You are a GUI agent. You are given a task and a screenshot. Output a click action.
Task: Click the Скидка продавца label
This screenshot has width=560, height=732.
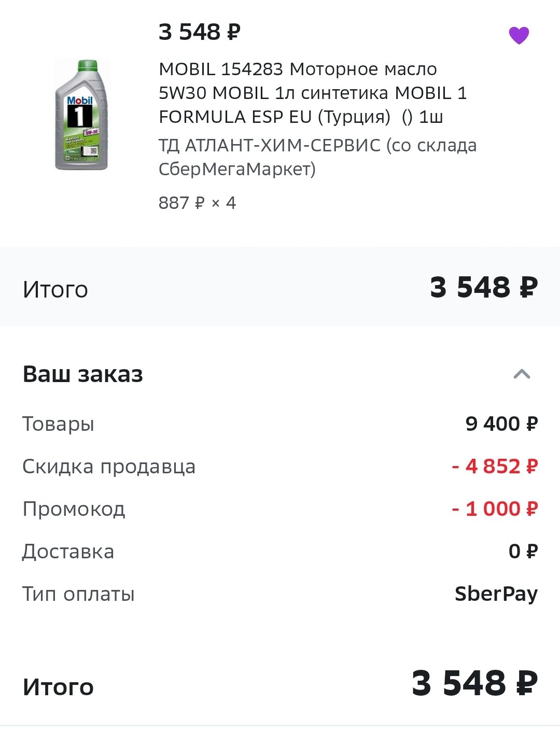pyautogui.click(x=109, y=467)
